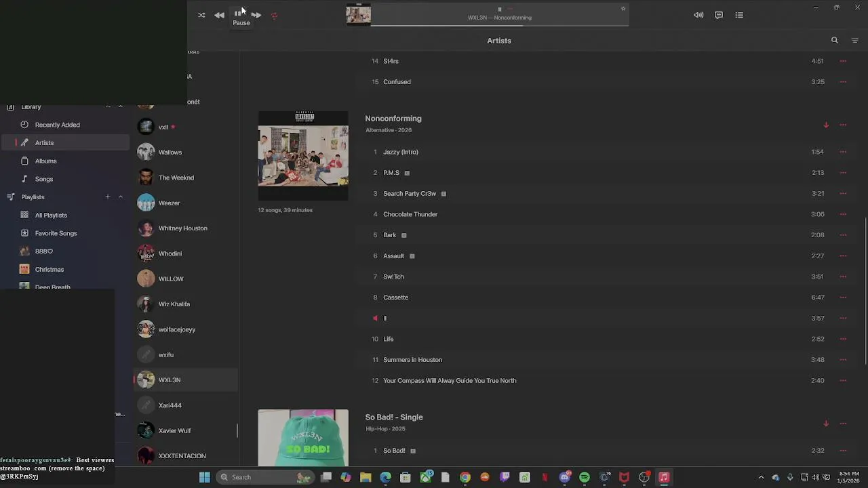Select artist wolfacejoeyy

pyautogui.click(x=185, y=329)
